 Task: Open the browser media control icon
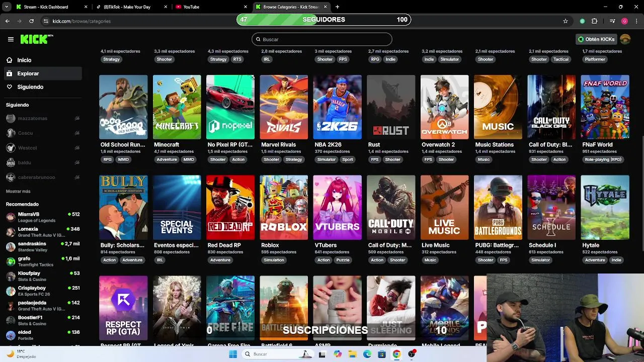click(x=612, y=21)
